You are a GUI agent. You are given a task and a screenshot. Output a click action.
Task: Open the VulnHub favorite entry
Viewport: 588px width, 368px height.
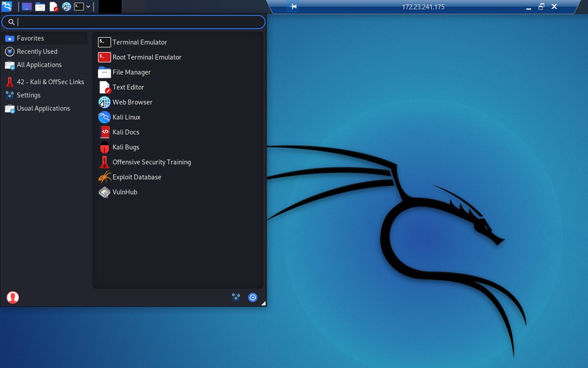[124, 192]
